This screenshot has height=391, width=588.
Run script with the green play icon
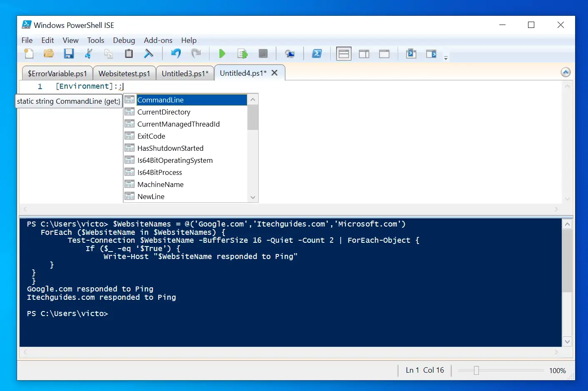click(222, 54)
